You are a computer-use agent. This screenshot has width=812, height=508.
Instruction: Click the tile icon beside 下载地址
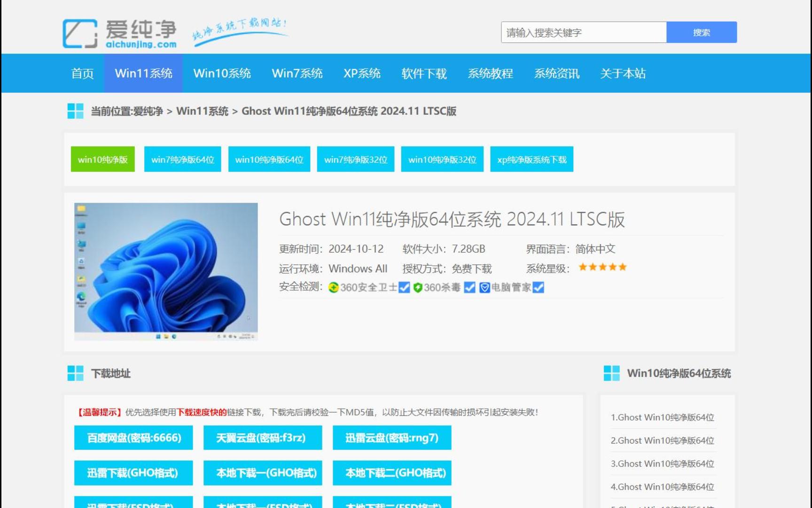pos(75,373)
